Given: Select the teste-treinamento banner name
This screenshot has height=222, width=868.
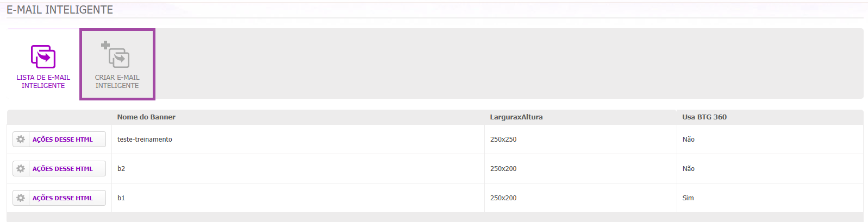Looking at the screenshot, I should [x=145, y=139].
